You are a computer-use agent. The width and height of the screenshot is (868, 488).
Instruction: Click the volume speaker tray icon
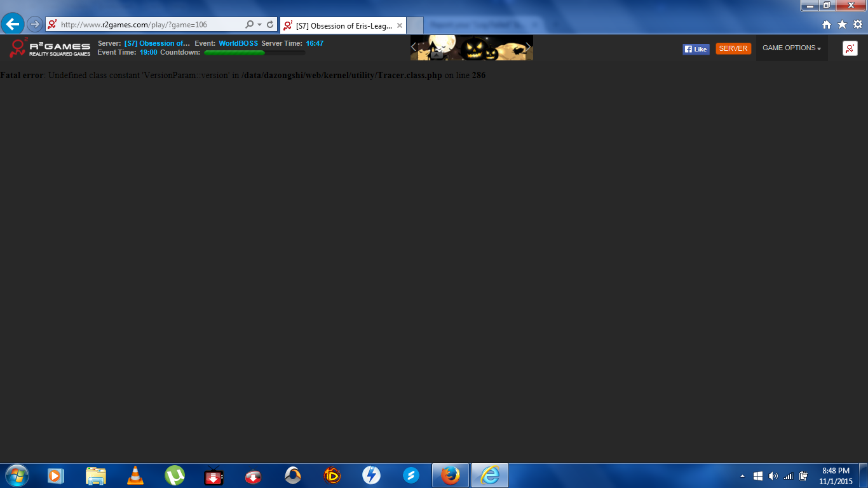[x=773, y=476]
